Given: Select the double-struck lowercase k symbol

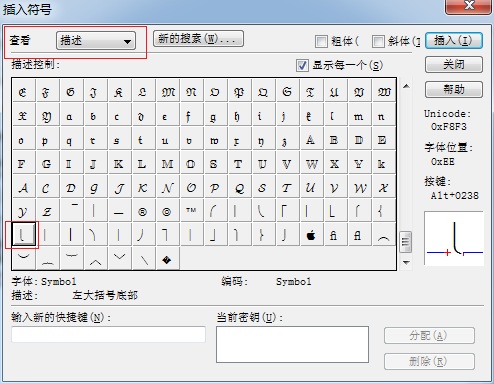Looking at the screenshot, I should click(x=383, y=164).
